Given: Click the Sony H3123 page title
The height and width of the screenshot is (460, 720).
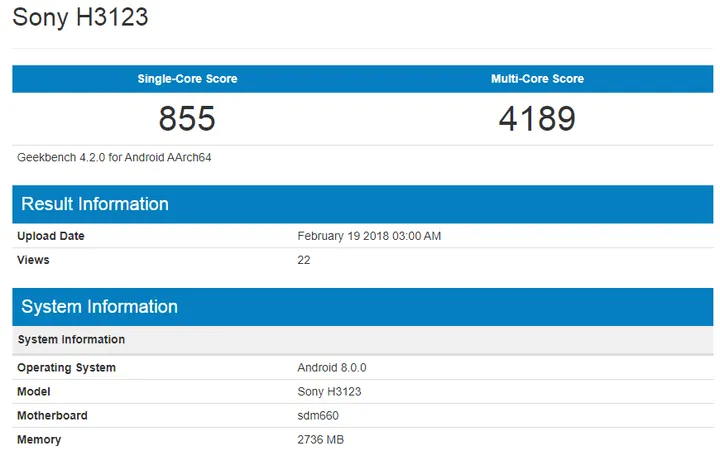Looking at the screenshot, I should point(80,17).
